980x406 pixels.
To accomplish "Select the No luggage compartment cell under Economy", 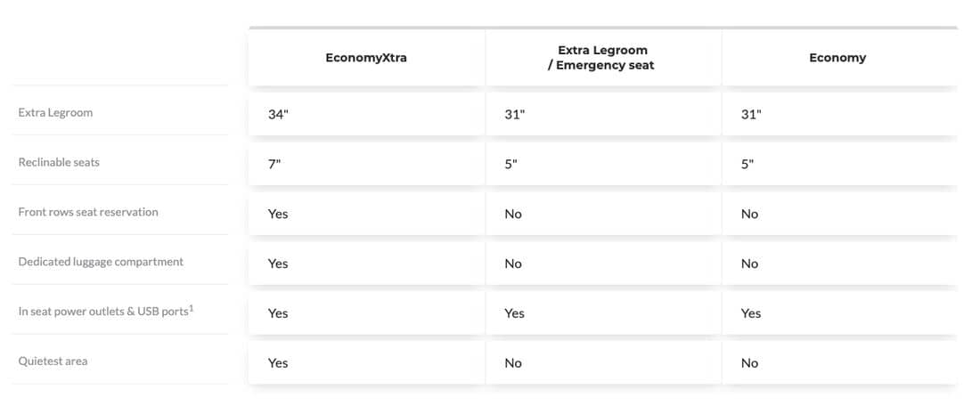I will tap(839, 264).
